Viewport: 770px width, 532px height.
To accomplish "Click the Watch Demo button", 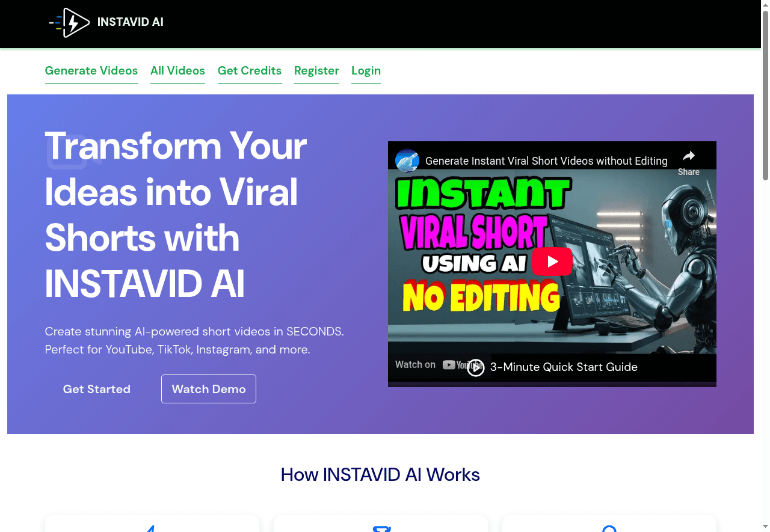I will pyautogui.click(x=209, y=389).
